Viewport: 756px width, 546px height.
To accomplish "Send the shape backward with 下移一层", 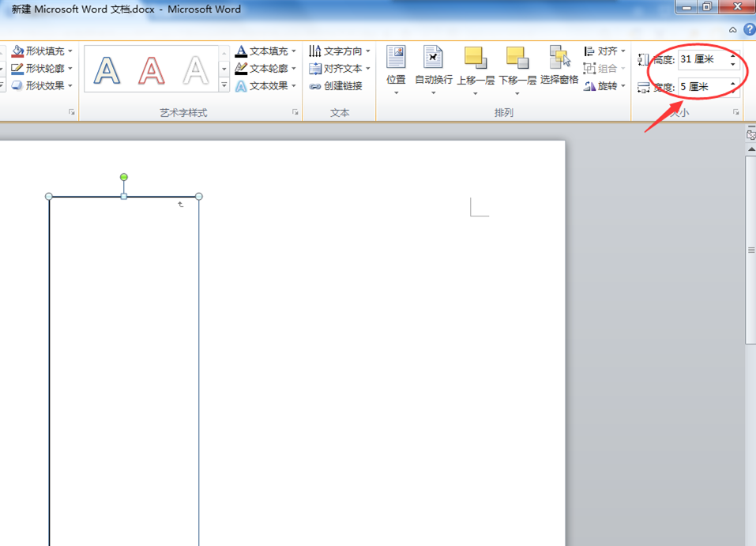I will [517, 70].
